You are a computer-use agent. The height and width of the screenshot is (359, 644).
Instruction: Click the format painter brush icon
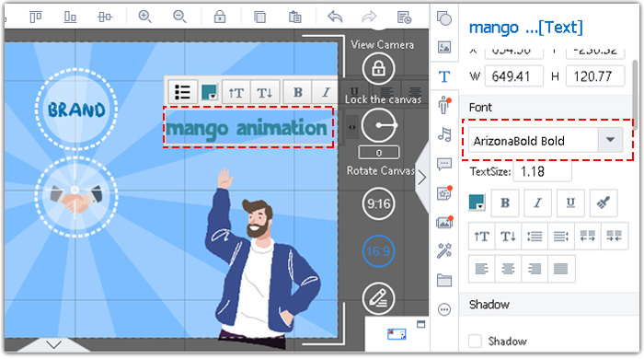pyautogui.click(x=604, y=203)
